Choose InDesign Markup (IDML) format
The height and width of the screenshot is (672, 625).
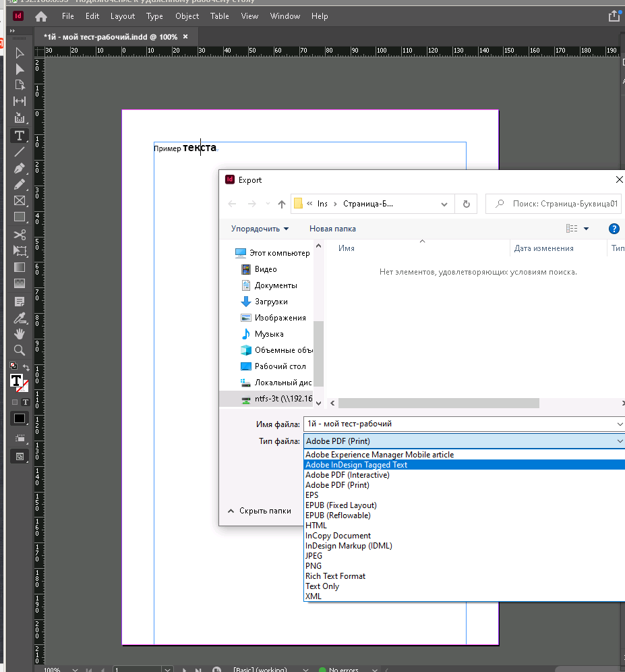[349, 546]
